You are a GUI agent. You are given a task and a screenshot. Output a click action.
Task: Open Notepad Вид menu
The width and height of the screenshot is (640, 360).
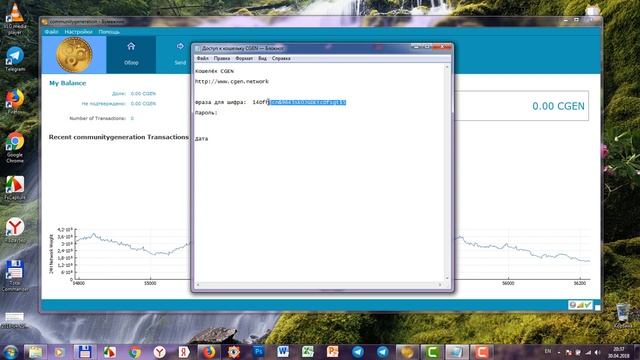(x=262, y=58)
